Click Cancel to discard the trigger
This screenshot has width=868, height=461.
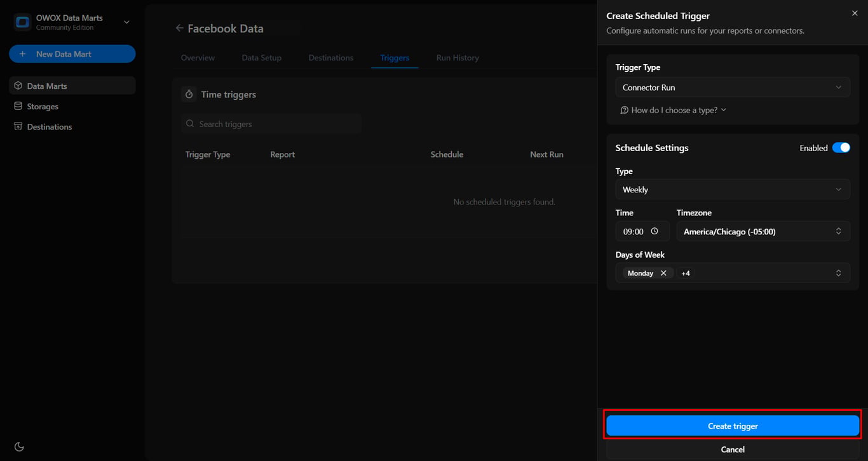[x=733, y=449]
